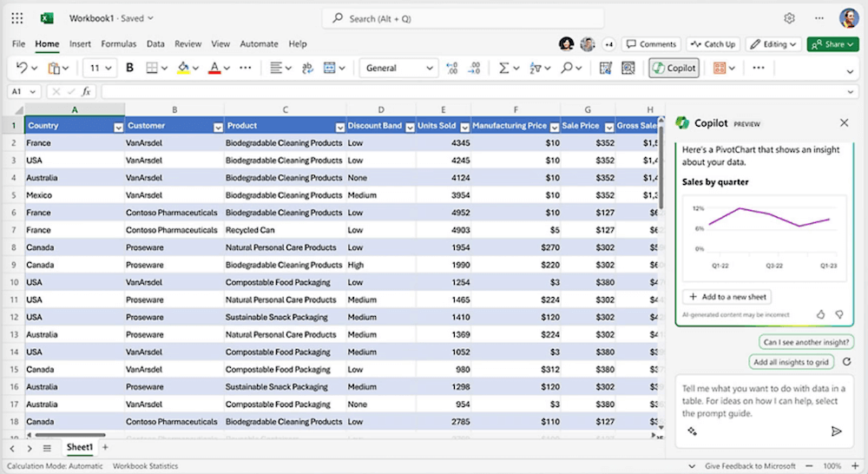Open the Country column filter dropdown
Screen dimensions: 868x474
(x=118, y=126)
